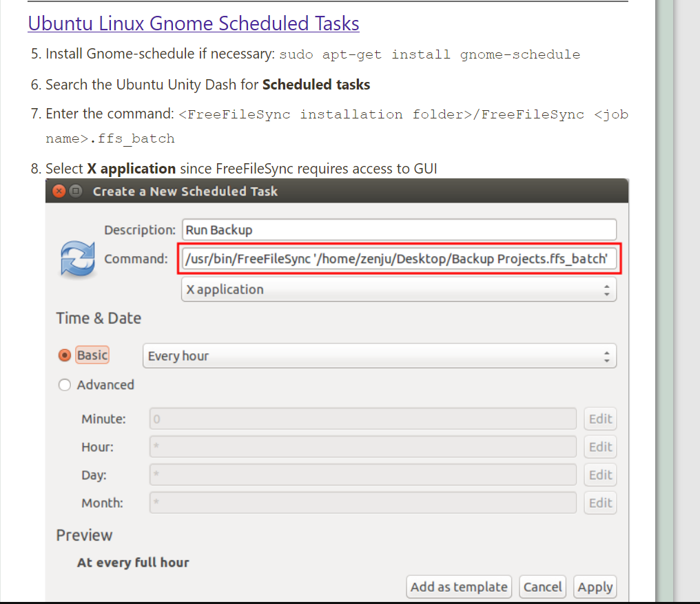Select the Basic radio button
This screenshot has height=604, width=700.
coord(65,355)
